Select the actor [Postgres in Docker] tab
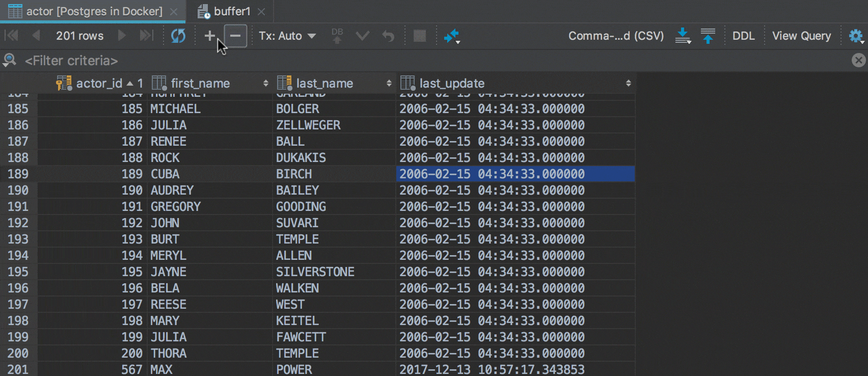This screenshot has width=868, height=376. (x=94, y=11)
